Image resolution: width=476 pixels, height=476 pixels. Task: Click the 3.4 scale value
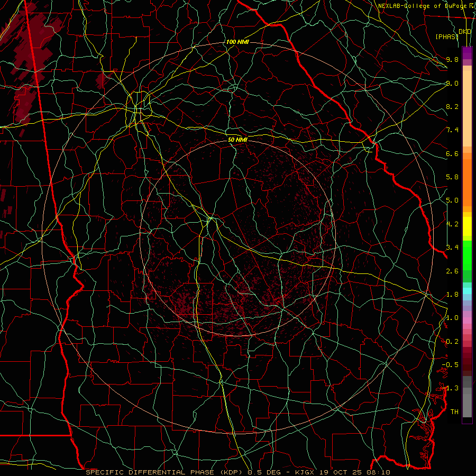coord(452,248)
